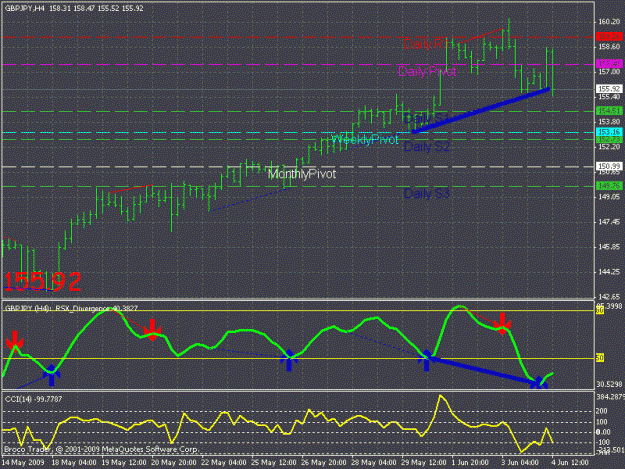Click the 'WeeklyPivot' label

click(x=365, y=139)
